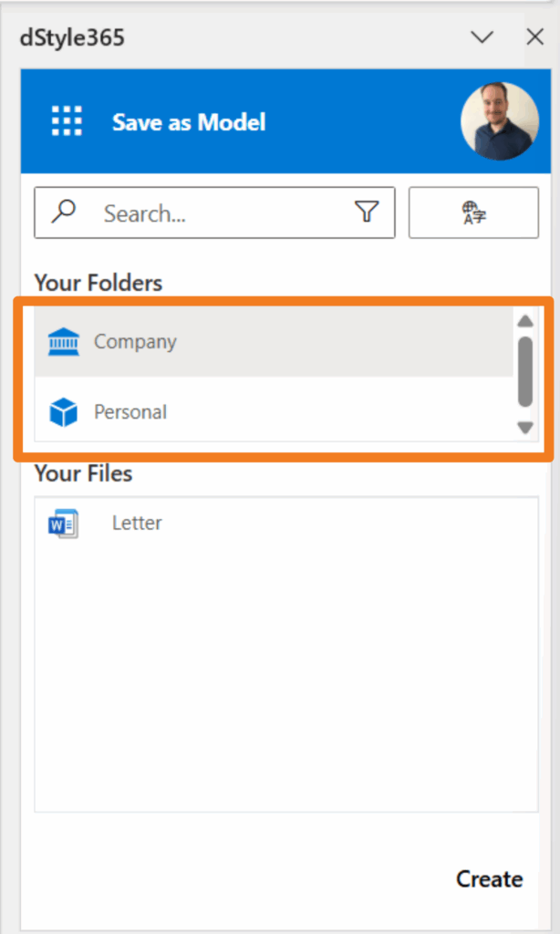The height and width of the screenshot is (934, 560).
Task: Select the Letter file
Action: [286, 524]
